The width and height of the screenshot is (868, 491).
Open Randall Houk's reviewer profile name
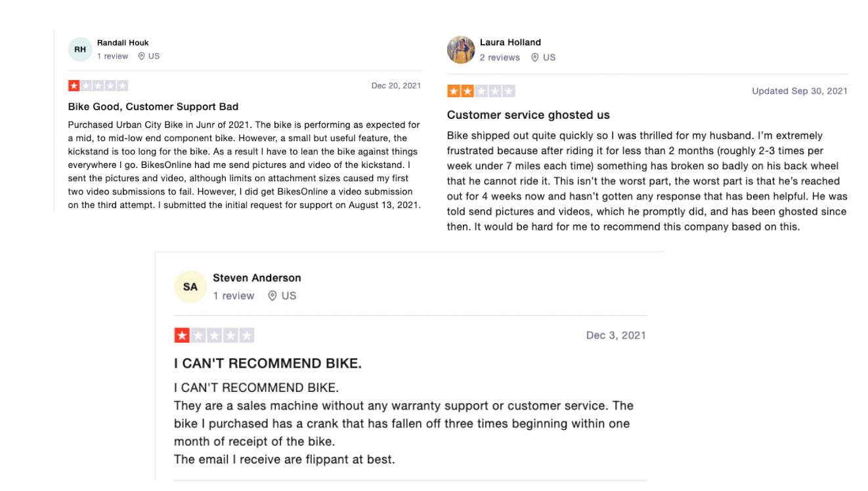pyautogui.click(x=123, y=43)
